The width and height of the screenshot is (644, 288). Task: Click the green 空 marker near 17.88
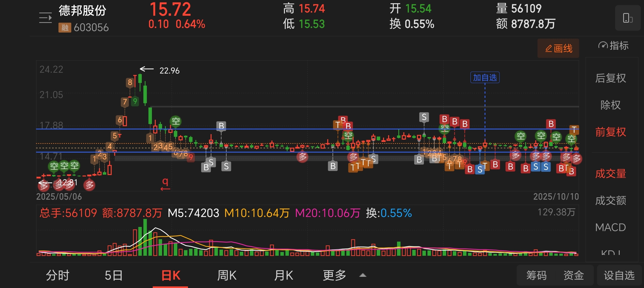point(176,121)
